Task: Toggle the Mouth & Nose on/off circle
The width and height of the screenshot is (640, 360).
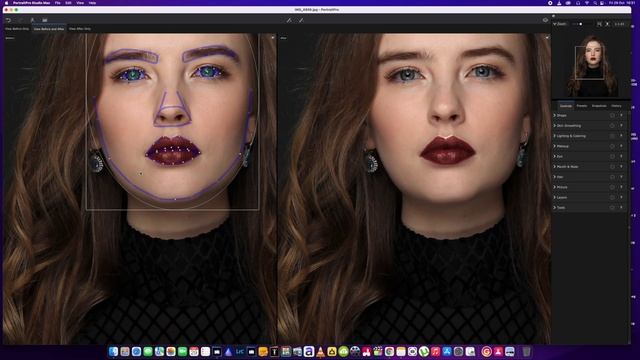Action: 612,167
